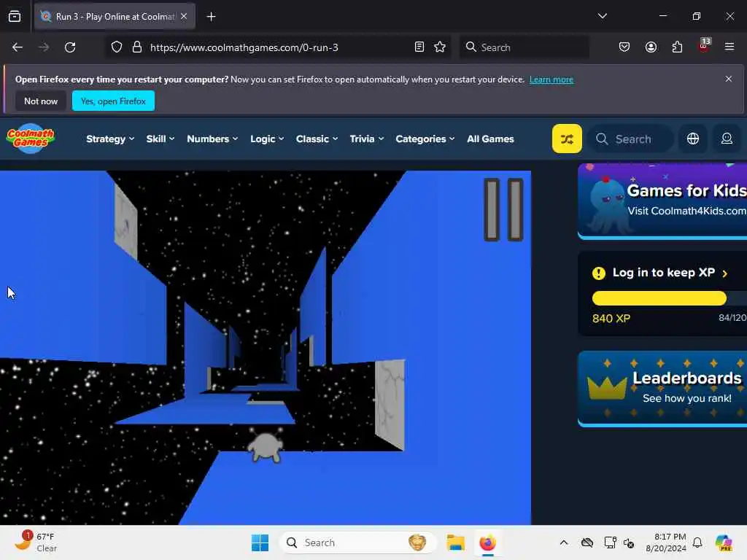Click the 840 XP value
747x560 pixels.
coord(611,318)
